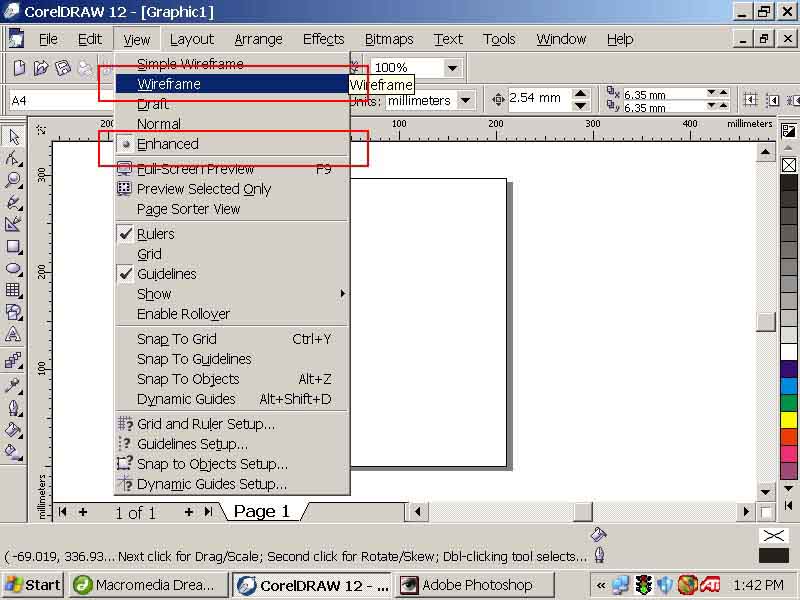Pick the Ellipse tool

pos(13,269)
